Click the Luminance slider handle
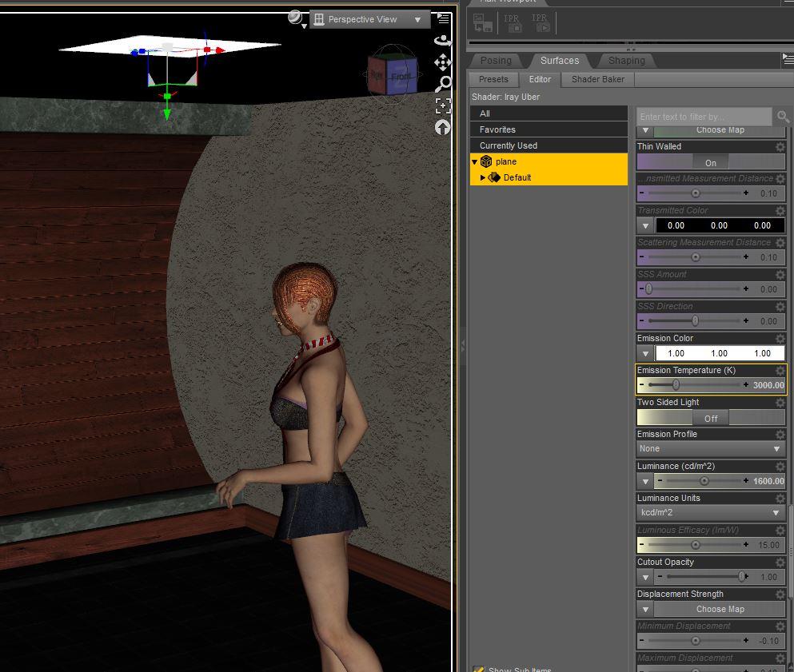 [x=704, y=481]
